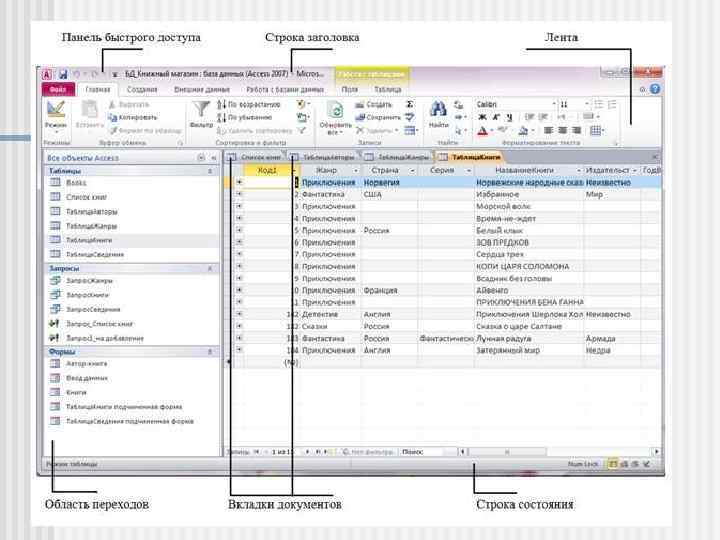Expand subdatasheet for the Фантастика США row
720x540 pixels.
[239, 194]
